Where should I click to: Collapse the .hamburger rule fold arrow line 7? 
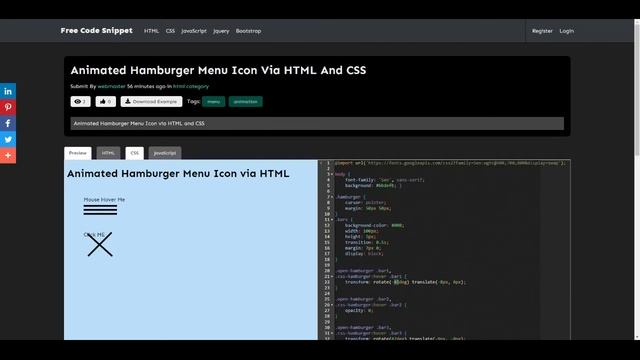tap(332, 197)
